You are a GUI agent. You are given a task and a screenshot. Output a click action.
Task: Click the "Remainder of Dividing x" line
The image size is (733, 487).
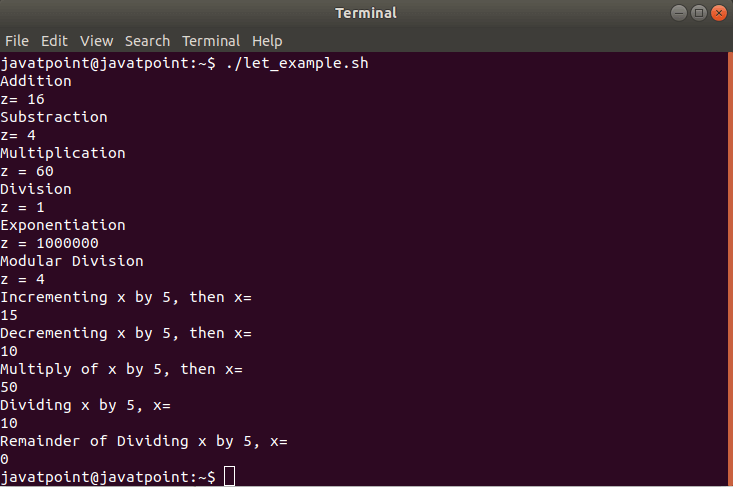pyautogui.click(x=144, y=441)
